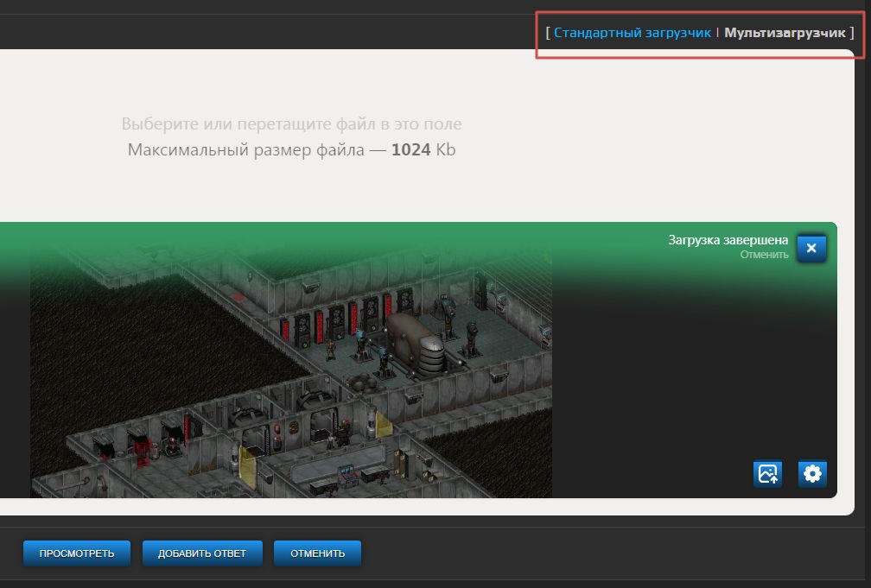The height and width of the screenshot is (588, 871).
Task: Click the Максимальный размер файла text
Action: (x=257, y=150)
